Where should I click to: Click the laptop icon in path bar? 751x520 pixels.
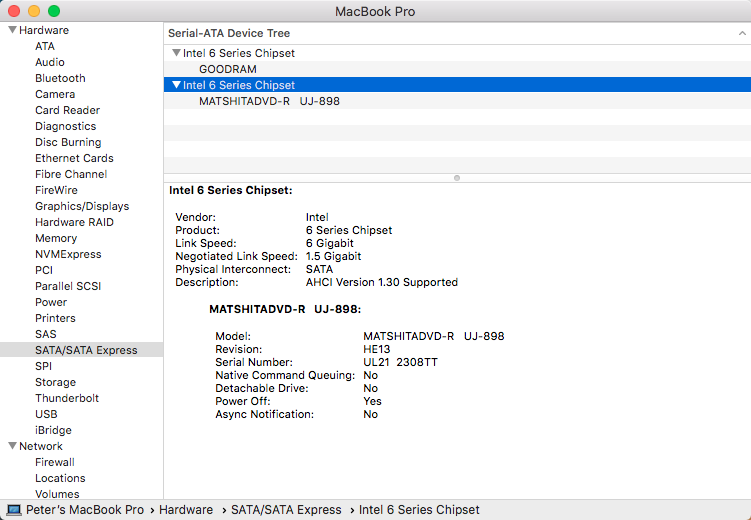[x=13, y=510]
